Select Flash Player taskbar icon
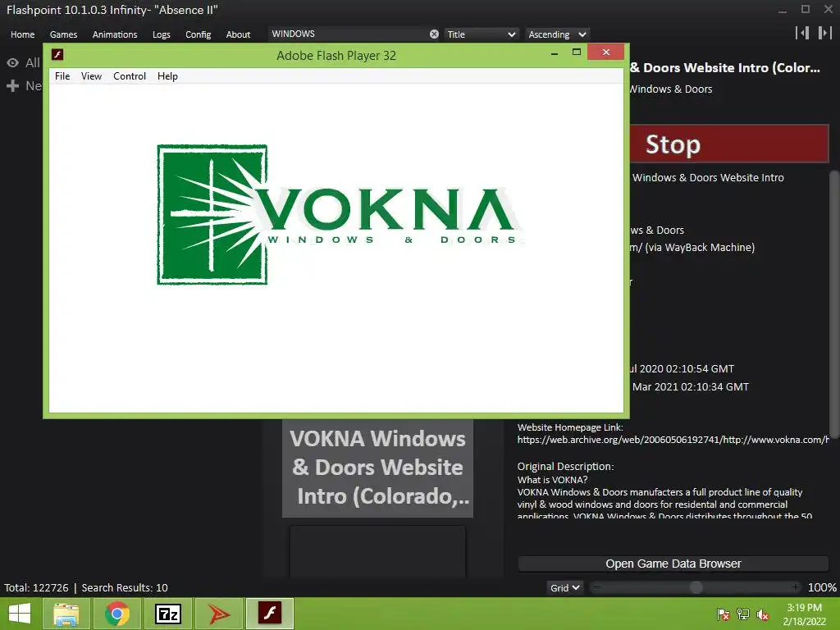This screenshot has width=840, height=630. (x=269, y=614)
